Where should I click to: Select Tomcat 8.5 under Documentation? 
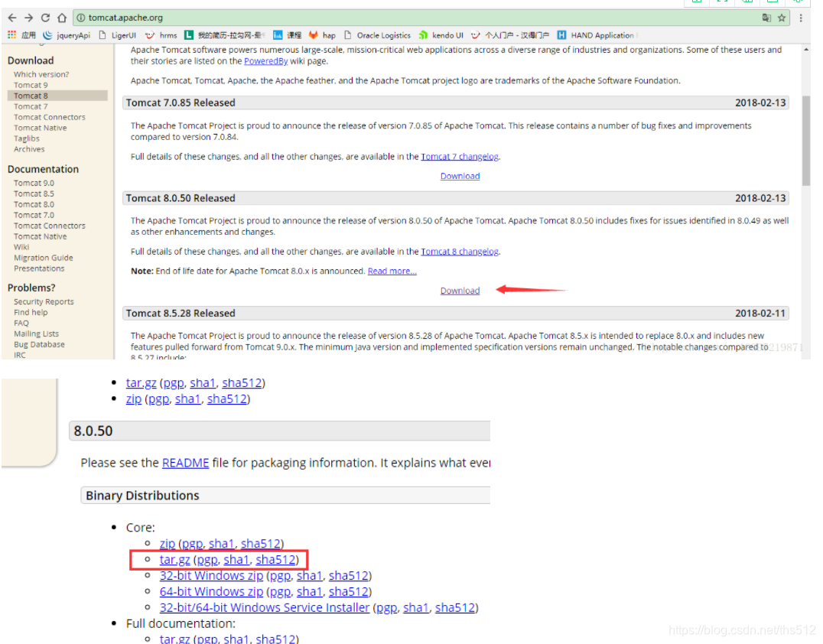[x=34, y=193]
